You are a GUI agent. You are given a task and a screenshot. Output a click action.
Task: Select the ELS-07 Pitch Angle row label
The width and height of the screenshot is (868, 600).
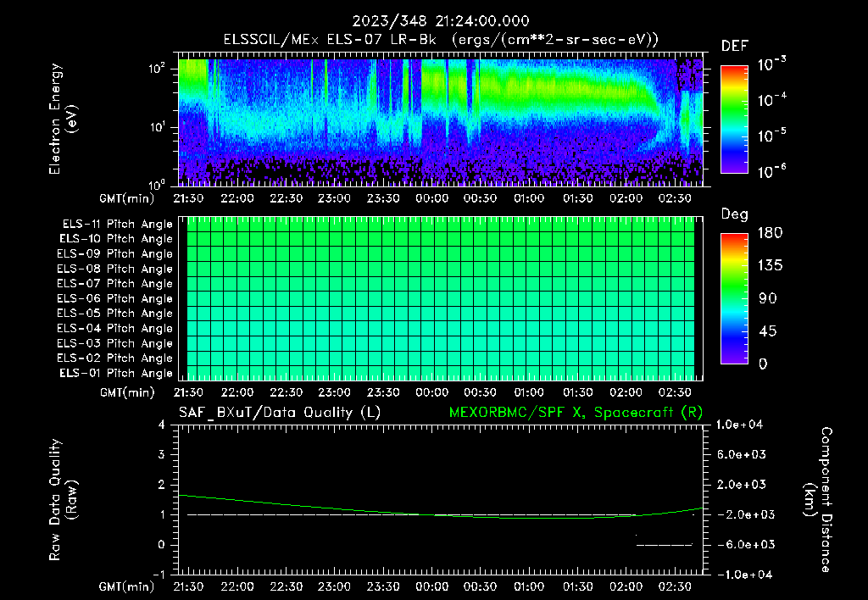click(115, 283)
